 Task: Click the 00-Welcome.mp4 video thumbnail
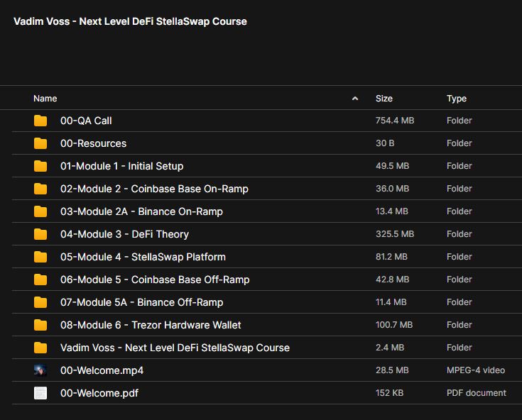[40, 370]
